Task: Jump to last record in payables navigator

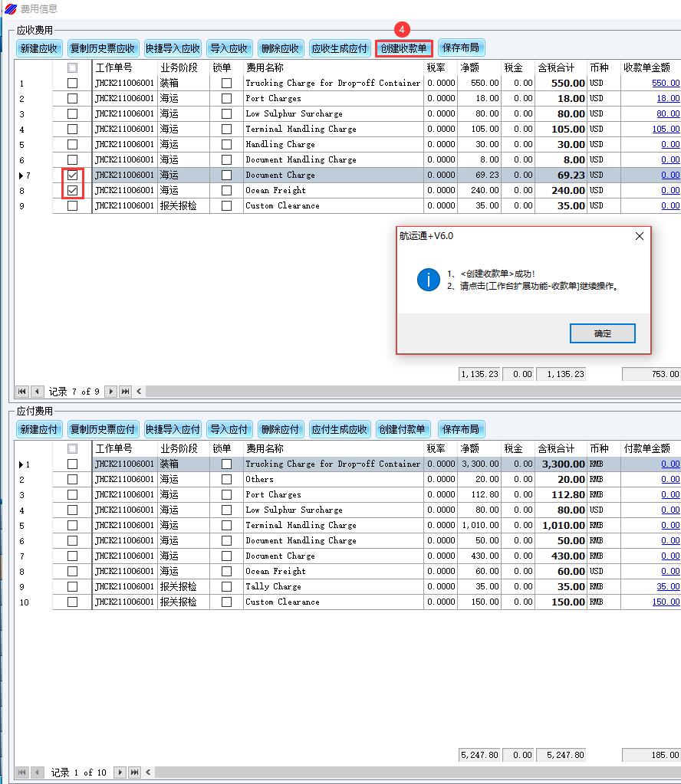Action: [135, 773]
